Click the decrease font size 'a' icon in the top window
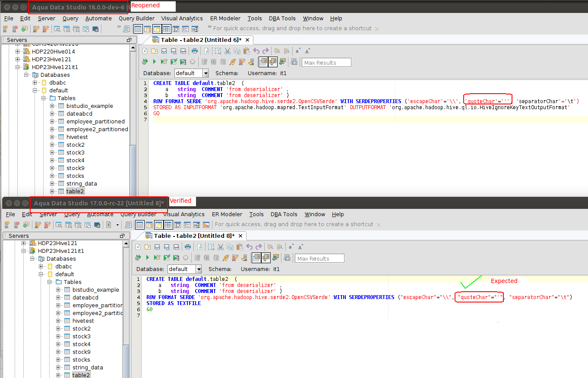 tap(298, 51)
